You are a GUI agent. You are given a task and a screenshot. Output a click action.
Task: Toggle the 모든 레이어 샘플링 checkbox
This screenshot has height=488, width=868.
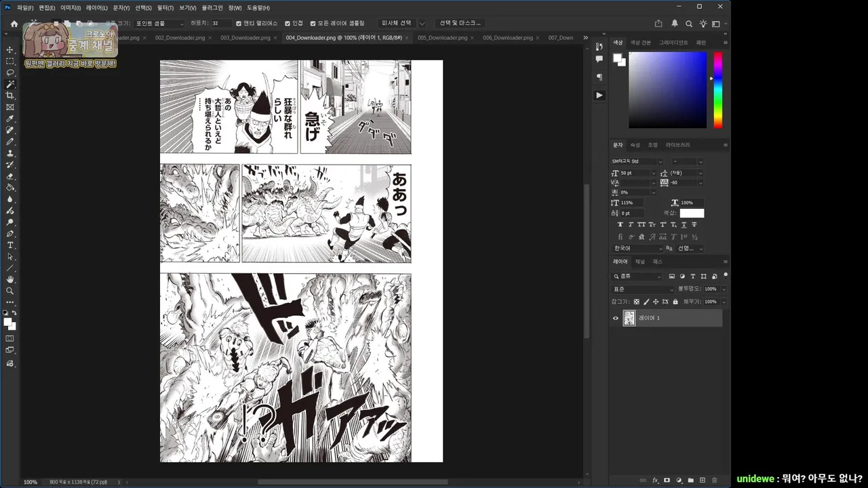point(313,23)
